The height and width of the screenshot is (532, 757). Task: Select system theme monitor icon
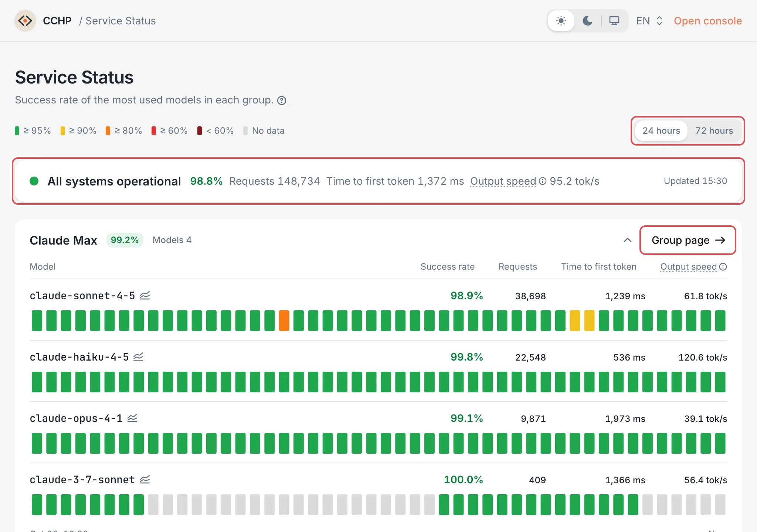click(614, 21)
